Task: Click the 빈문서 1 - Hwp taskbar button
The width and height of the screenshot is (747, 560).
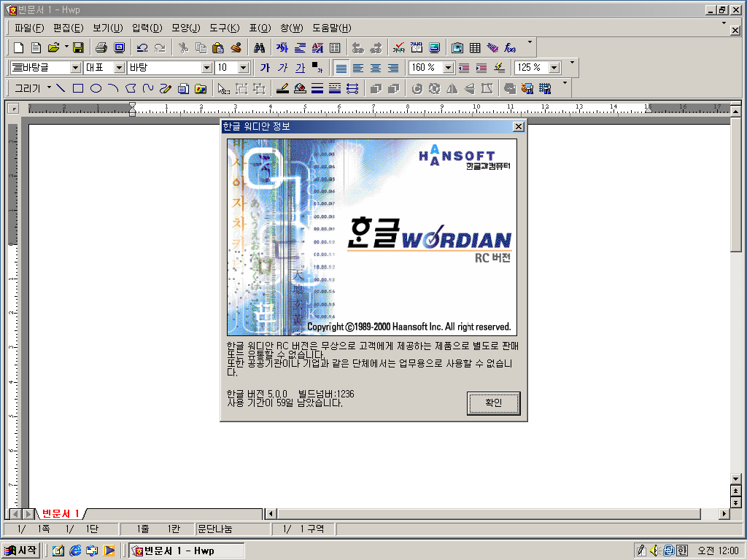Action: click(x=187, y=551)
